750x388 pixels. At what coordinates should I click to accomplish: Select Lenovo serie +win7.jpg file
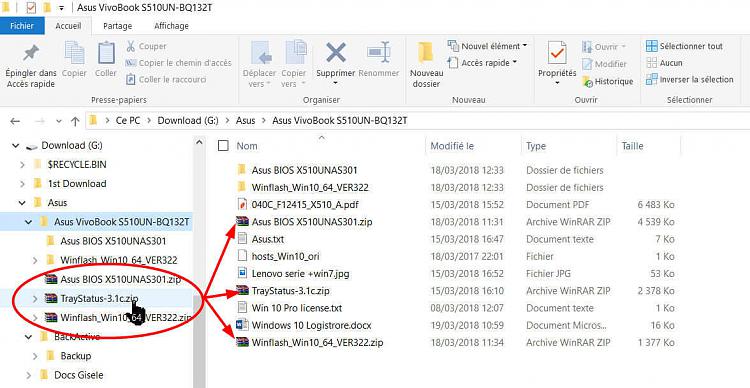click(x=300, y=274)
